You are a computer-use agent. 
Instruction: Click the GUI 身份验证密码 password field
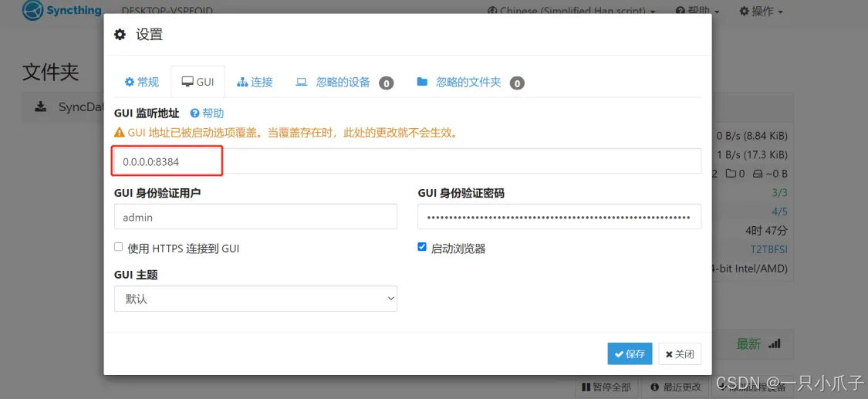point(559,216)
